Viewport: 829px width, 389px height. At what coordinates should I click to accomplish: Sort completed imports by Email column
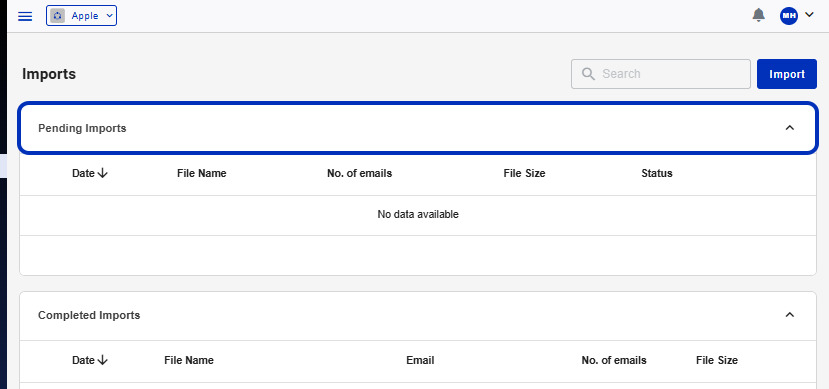420,360
